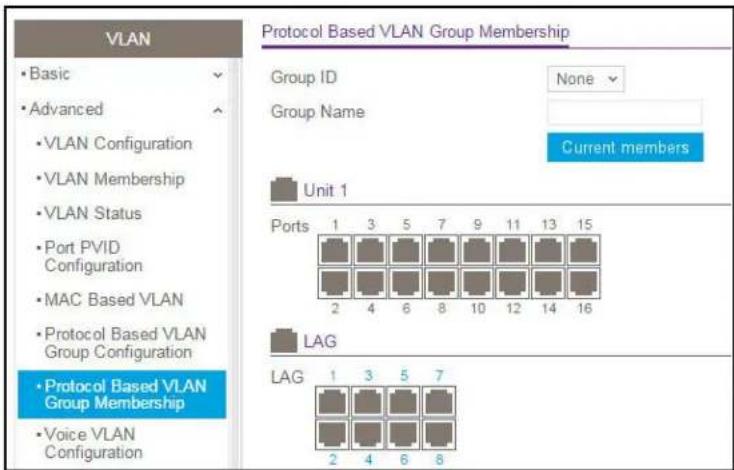Select port 9 in Unit 1
The image size is (734, 470).
point(477,250)
